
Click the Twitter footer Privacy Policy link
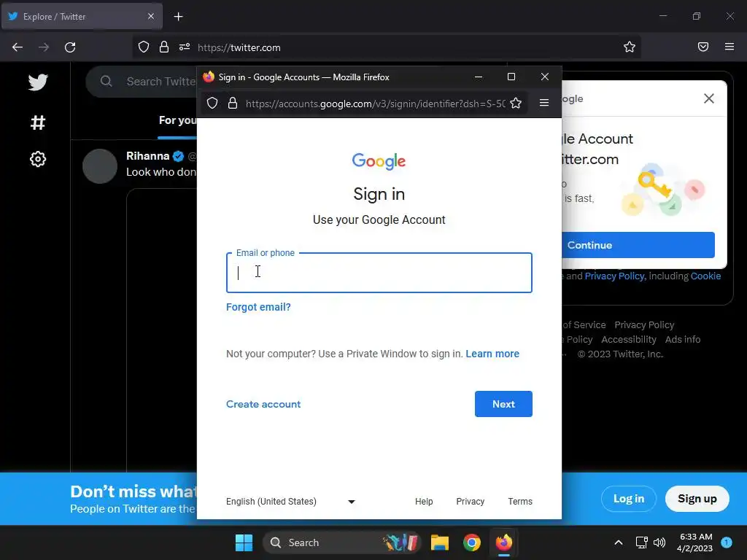click(644, 324)
